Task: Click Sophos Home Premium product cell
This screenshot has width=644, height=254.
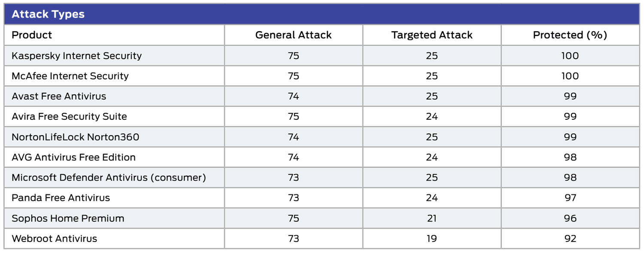Action: (68, 218)
